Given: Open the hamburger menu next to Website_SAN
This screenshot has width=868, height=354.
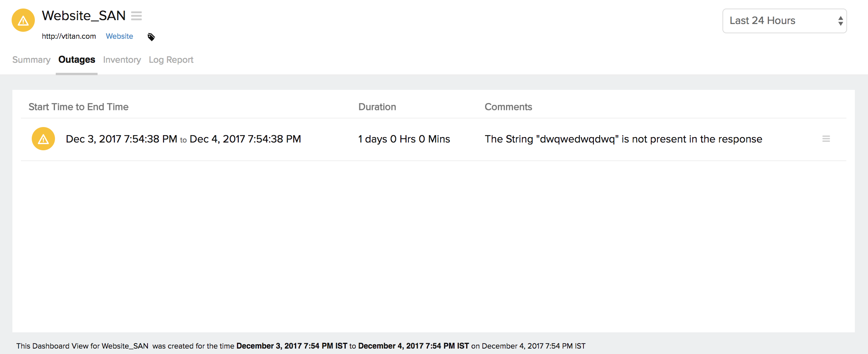Looking at the screenshot, I should coord(136,16).
